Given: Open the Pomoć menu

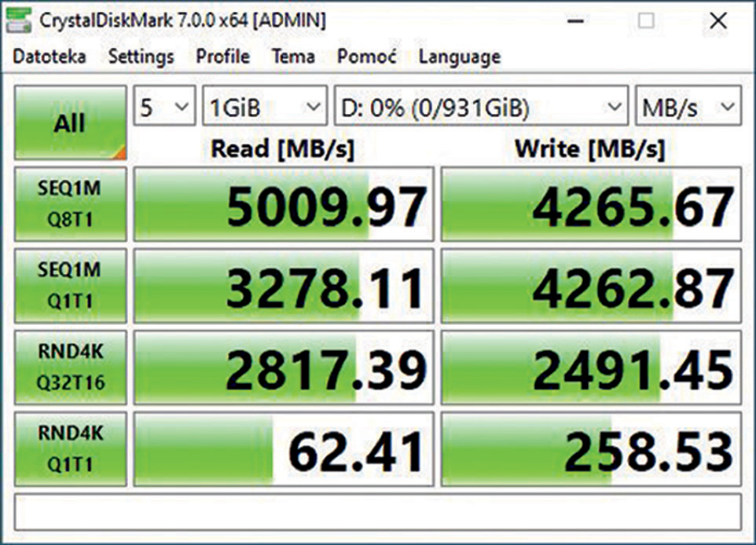Looking at the screenshot, I should pos(366,57).
